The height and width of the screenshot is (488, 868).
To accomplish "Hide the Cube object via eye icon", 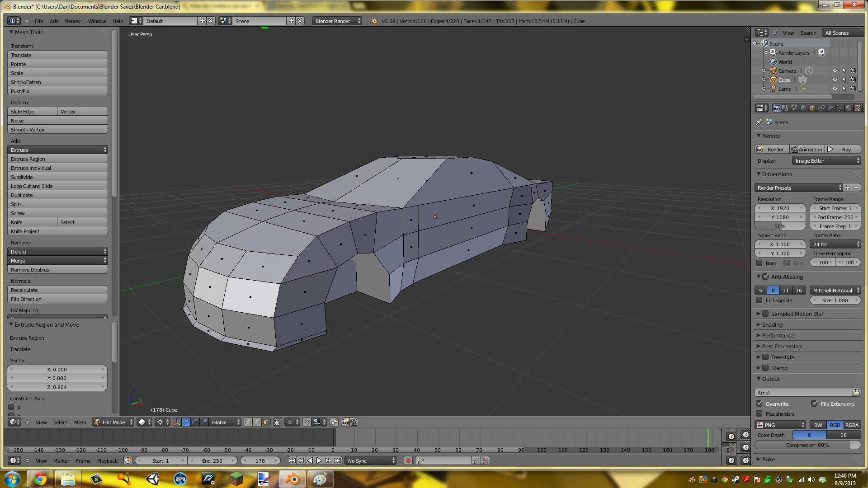I will [835, 80].
